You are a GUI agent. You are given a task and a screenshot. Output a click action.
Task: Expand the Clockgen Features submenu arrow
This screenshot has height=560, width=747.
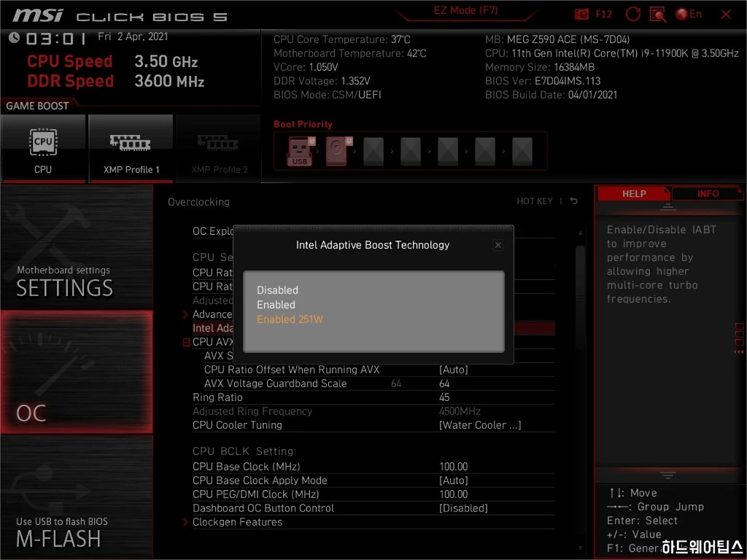186,522
